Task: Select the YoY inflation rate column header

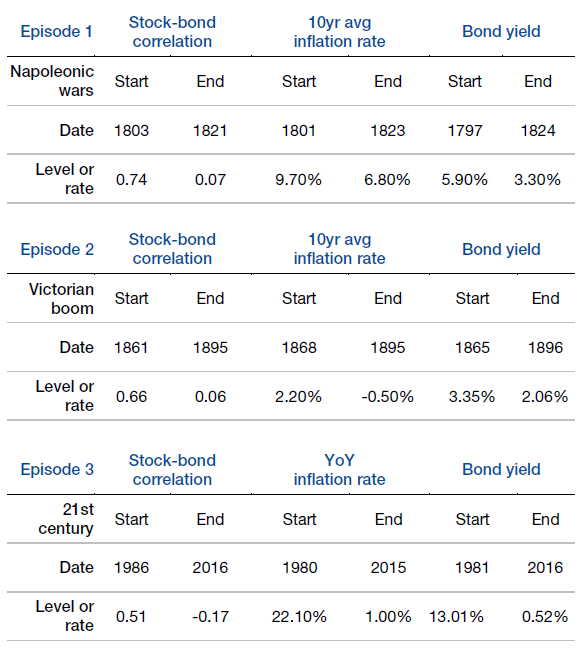Action: tap(339, 470)
